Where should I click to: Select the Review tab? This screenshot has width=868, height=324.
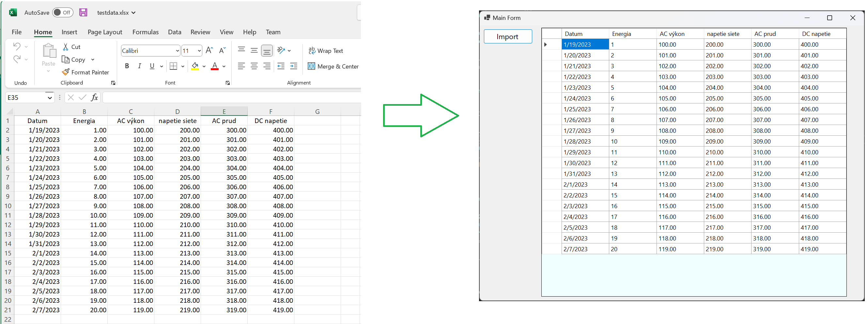pyautogui.click(x=200, y=32)
